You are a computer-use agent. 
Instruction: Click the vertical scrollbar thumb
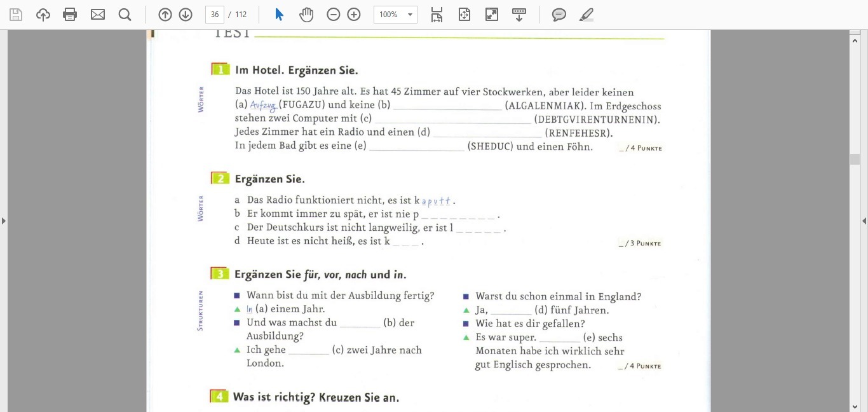tap(855, 159)
